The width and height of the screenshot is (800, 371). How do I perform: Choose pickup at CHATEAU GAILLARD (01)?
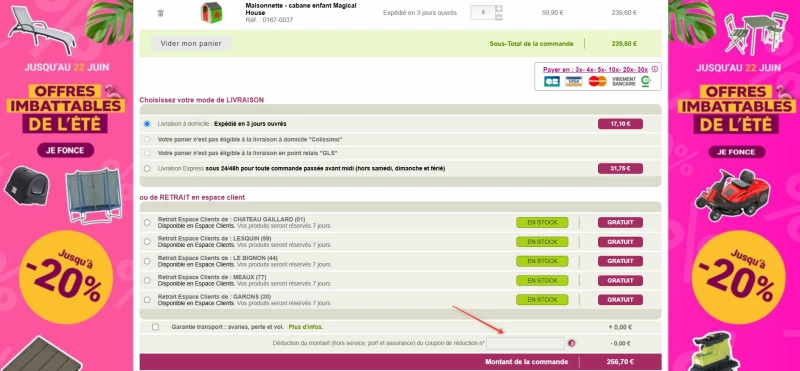(147, 222)
